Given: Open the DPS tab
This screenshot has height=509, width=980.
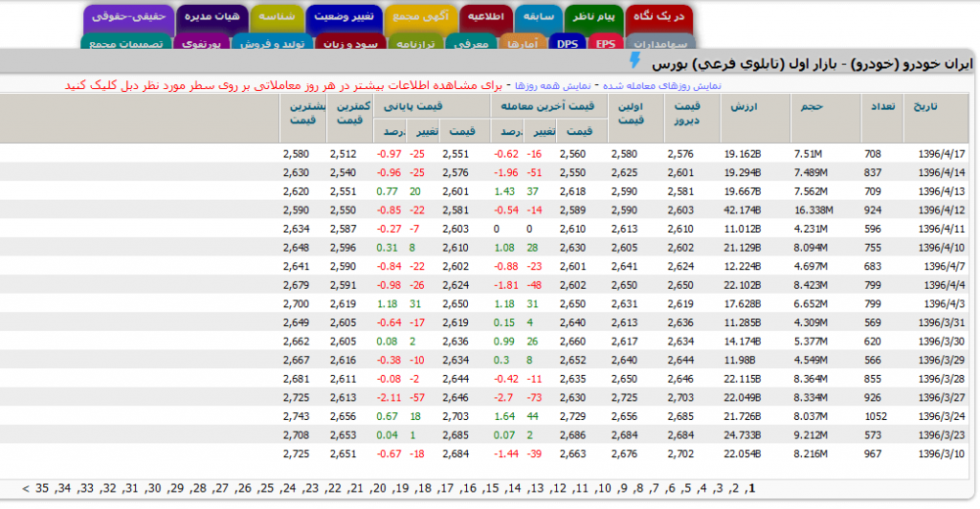Looking at the screenshot, I should click(x=568, y=43).
